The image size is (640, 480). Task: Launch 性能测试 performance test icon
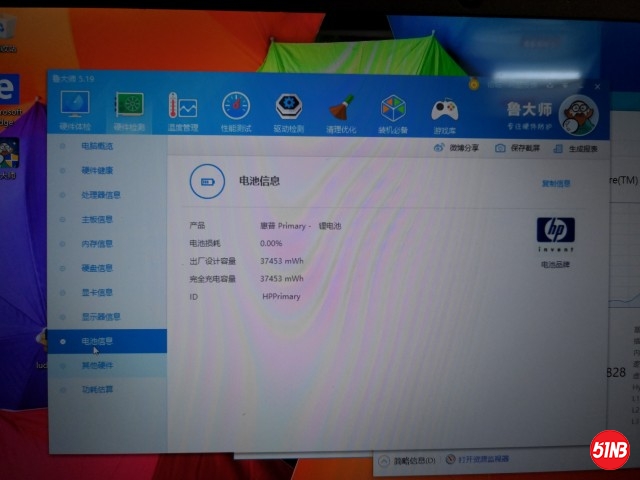pos(236,112)
